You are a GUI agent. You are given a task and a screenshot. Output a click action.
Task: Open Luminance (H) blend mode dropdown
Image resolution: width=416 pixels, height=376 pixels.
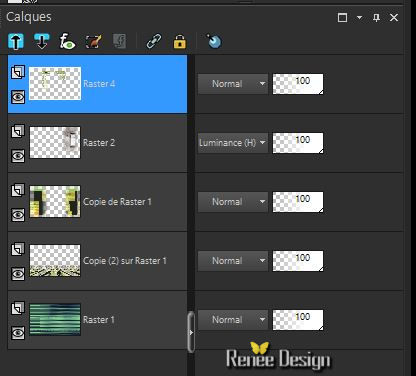[233, 143]
